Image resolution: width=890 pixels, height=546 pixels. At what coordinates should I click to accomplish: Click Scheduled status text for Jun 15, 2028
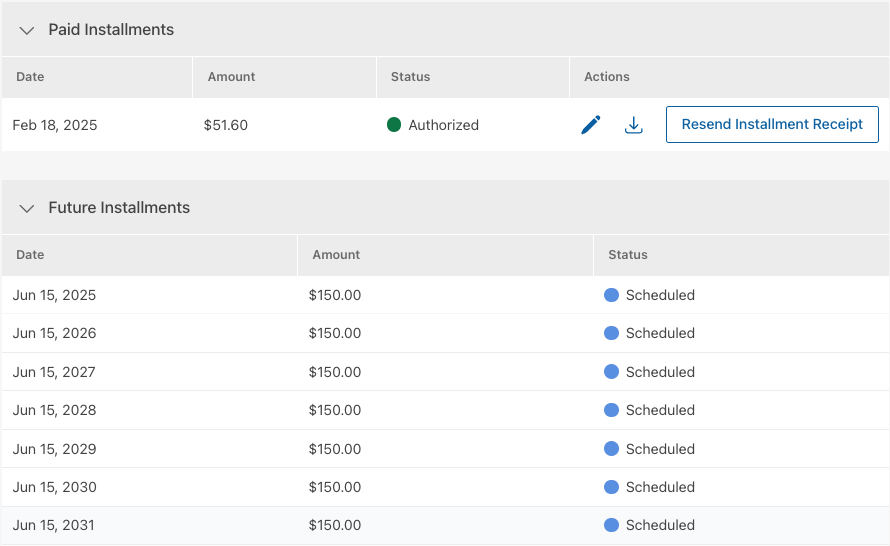point(660,410)
